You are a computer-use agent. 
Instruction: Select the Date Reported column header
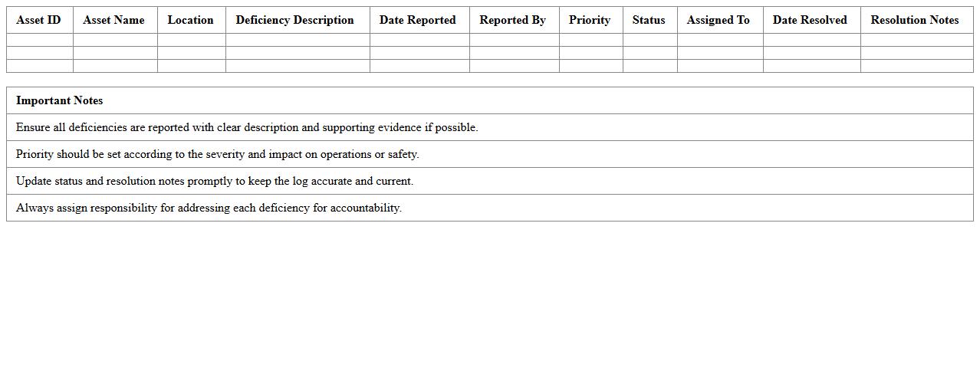click(417, 20)
